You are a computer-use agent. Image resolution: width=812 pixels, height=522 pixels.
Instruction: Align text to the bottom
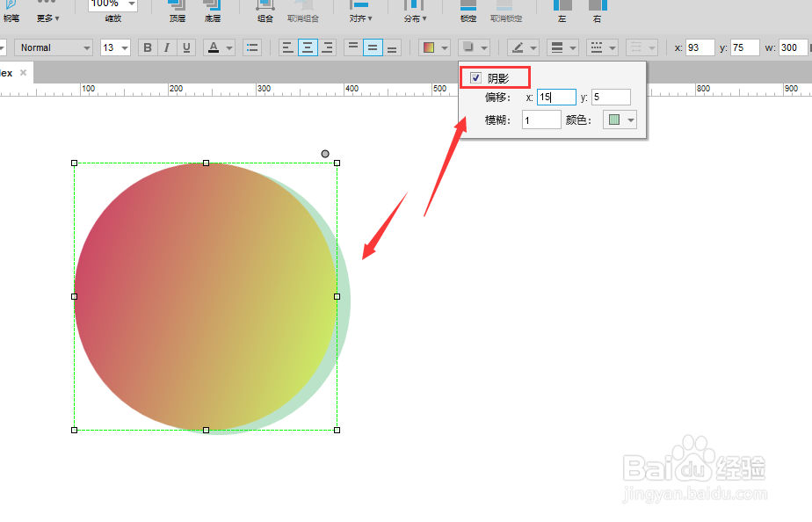(392, 47)
